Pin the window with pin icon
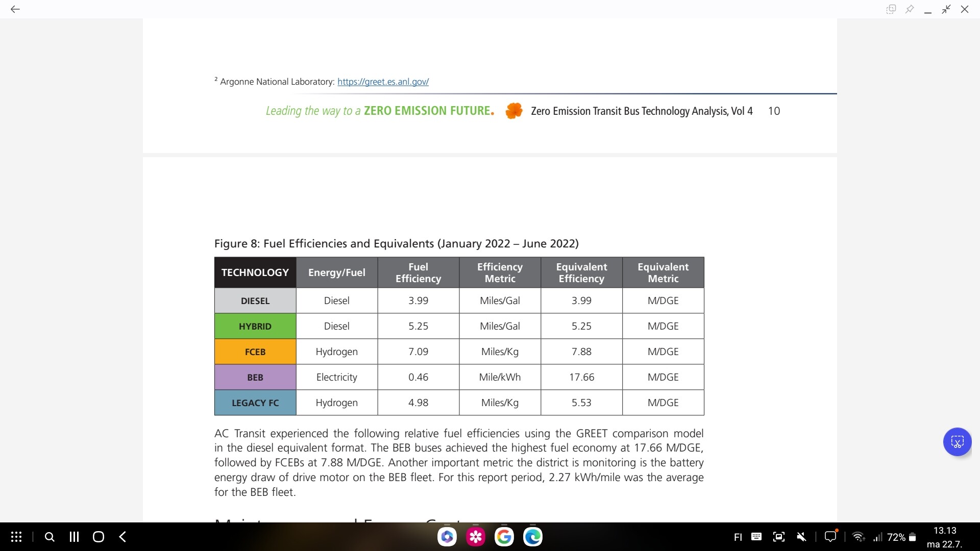Viewport: 980px width, 551px height. (910, 9)
